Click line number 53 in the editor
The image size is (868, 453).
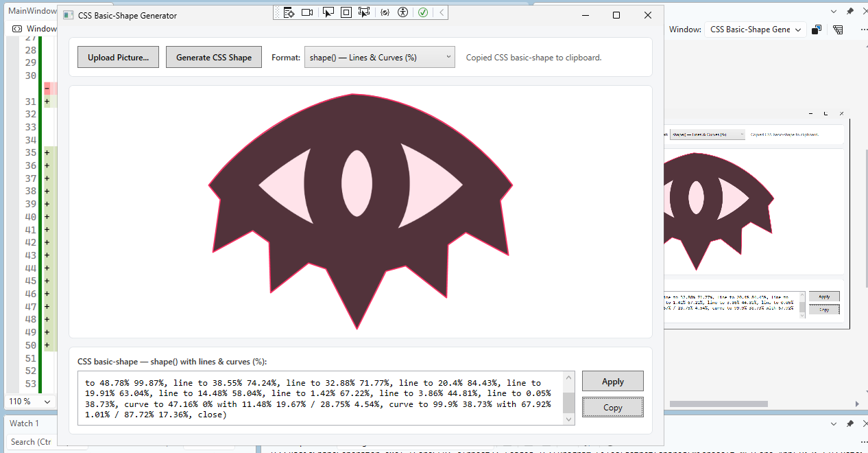click(x=31, y=384)
